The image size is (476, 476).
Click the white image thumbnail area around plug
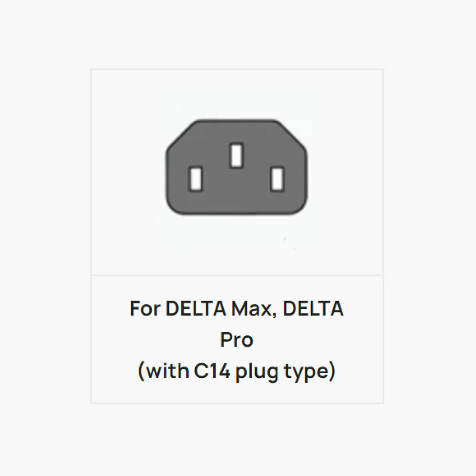click(x=237, y=168)
